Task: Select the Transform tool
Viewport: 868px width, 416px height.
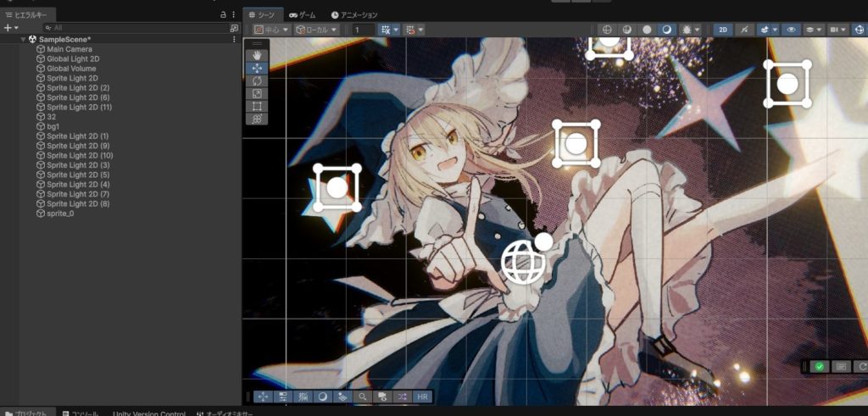Action: pos(257,119)
